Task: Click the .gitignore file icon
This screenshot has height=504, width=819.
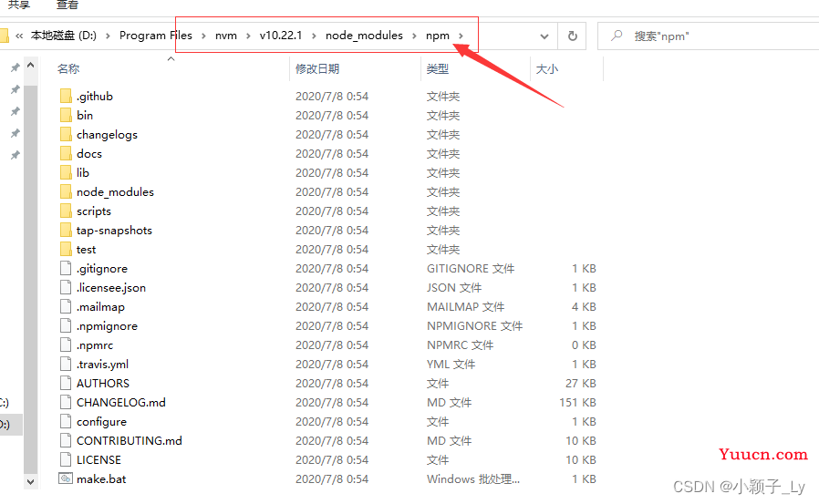Action: 66,268
